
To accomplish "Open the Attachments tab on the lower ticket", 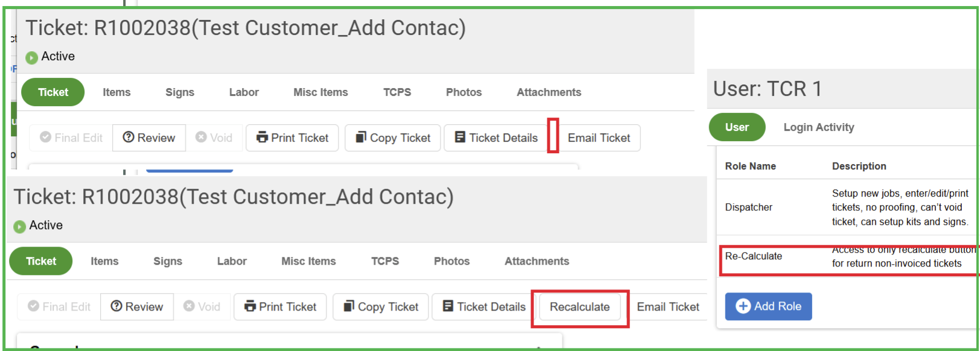I will [536, 261].
